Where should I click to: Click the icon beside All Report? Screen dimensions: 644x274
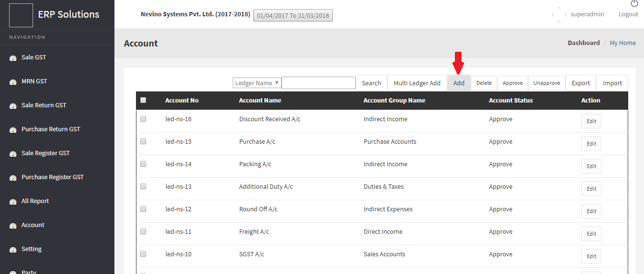pos(13,202)
